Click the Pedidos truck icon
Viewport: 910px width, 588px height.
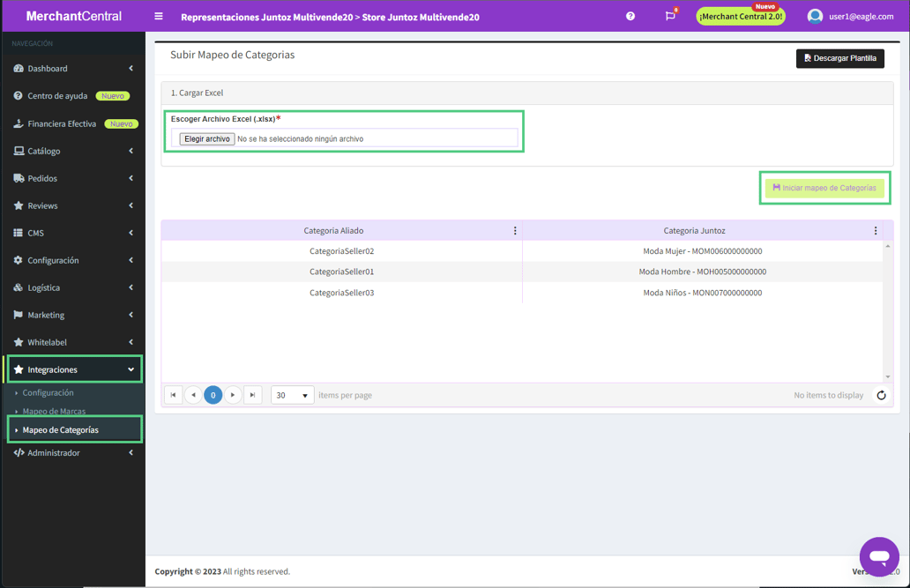[x=19, y=178]
